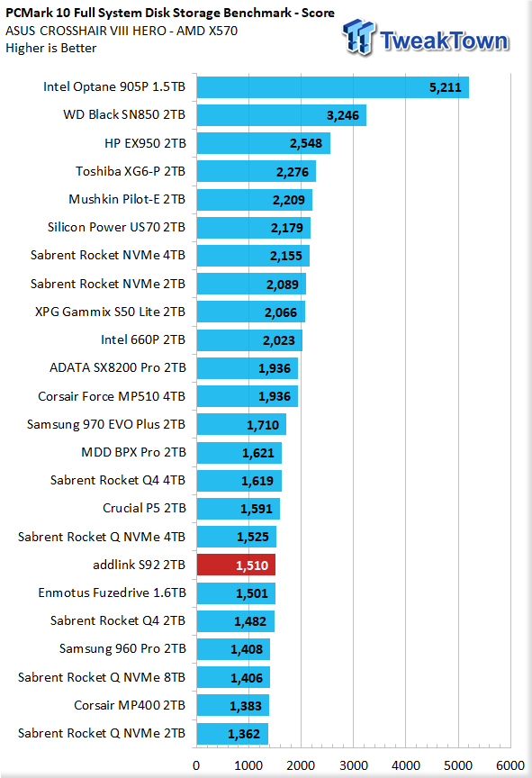The height and width of the screenshot is (778, 532).
Task: Select the Sabrent Rocket Q NVMe 2TB bar
Action: click(232, 733)
